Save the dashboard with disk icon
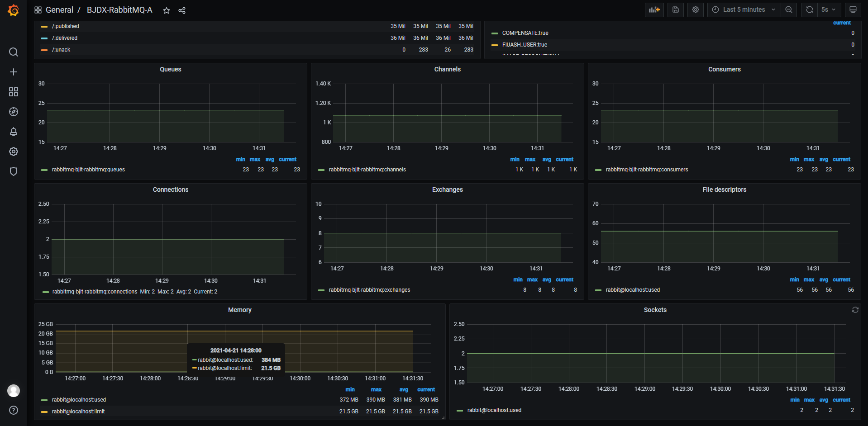This screenshot has height=426, width=868. click(x=676, y=9)
